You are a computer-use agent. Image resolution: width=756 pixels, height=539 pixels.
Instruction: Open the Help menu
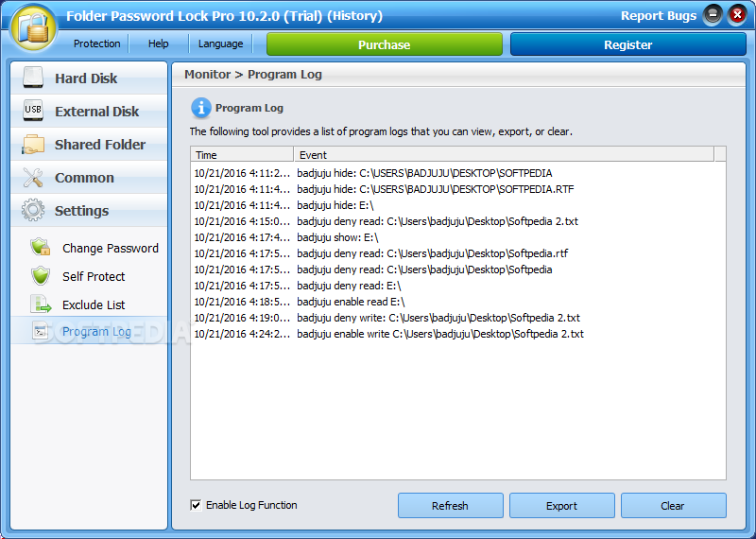158,43
